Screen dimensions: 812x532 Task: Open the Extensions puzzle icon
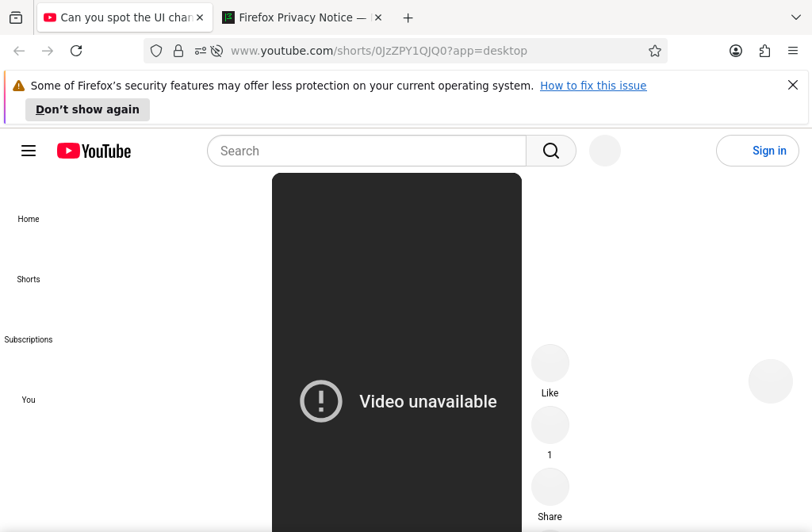tap(764, 51)
